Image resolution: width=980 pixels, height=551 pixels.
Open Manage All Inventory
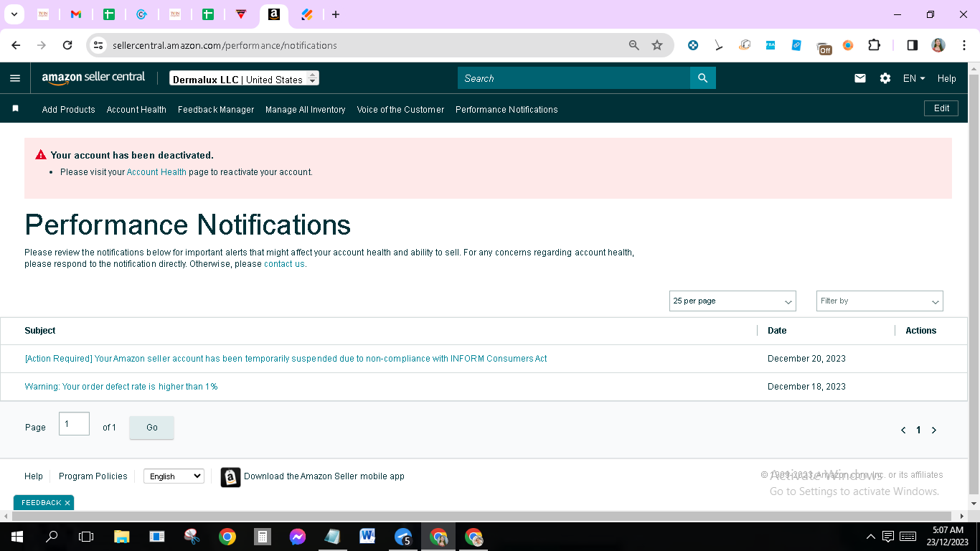click(x=306, y=110)
